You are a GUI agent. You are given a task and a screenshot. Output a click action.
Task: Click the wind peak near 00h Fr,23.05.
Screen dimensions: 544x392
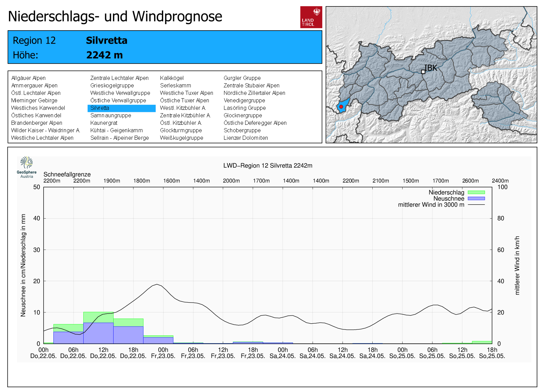tap(157, 284)
